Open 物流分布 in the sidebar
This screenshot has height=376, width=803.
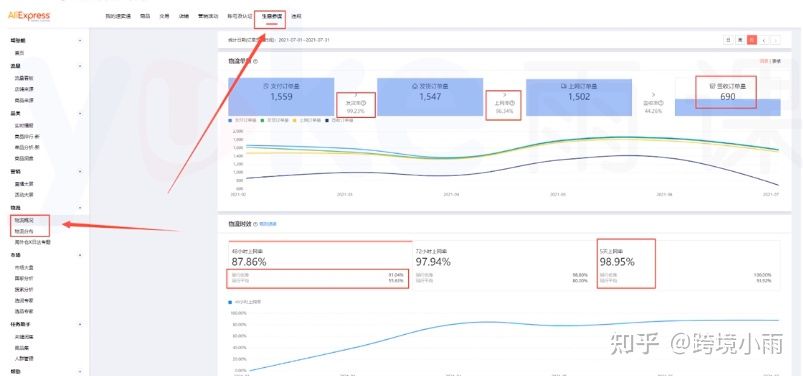24,231
